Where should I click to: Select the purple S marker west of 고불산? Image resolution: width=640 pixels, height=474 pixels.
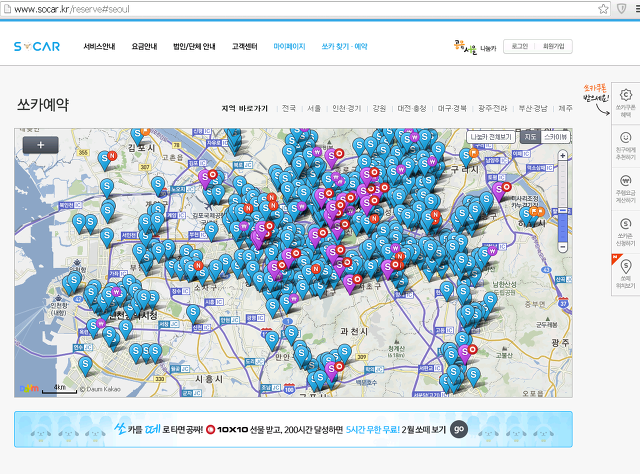click(x=464, y=353)
